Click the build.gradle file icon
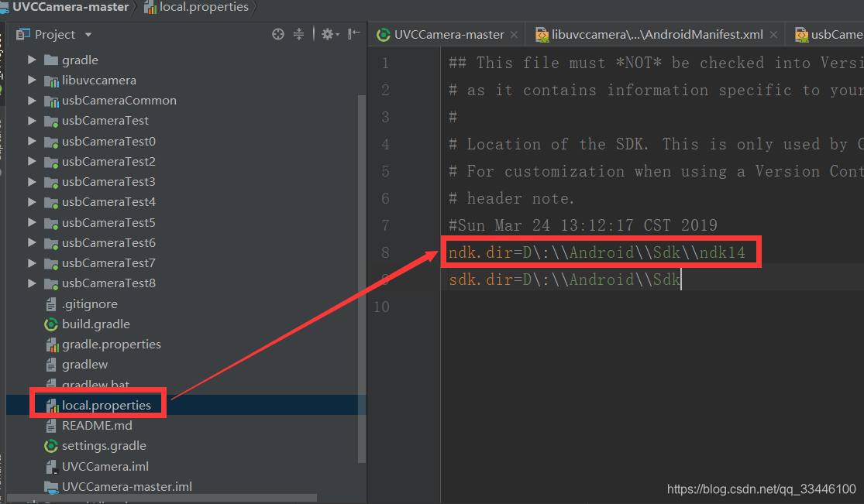The image size is (864, 504). click(x=51, y=324)
